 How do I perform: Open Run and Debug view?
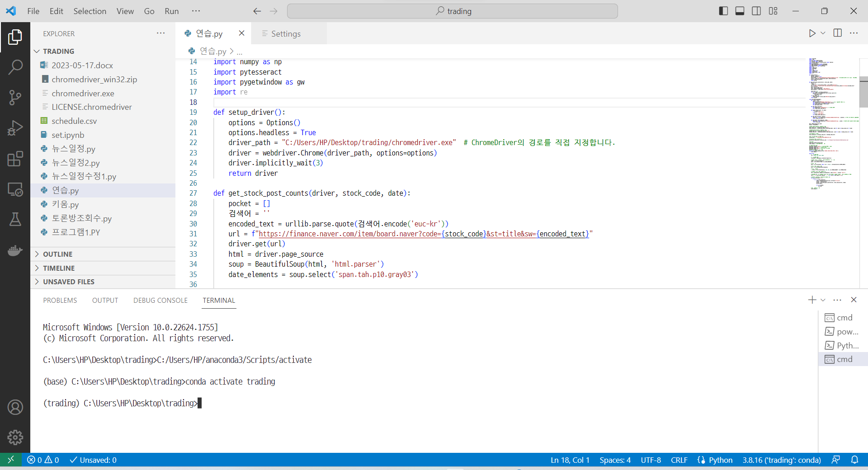15,128
